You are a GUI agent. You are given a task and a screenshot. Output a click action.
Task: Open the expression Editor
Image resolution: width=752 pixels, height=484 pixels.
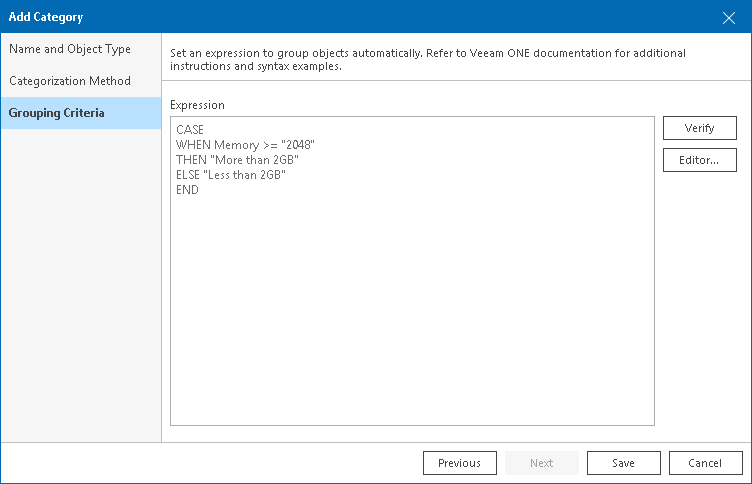click(x=700, y=160)
